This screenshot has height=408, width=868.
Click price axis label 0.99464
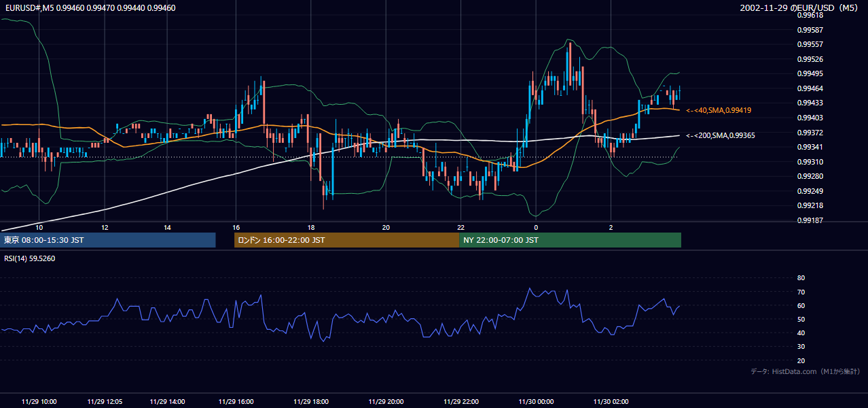coord(810,88)
